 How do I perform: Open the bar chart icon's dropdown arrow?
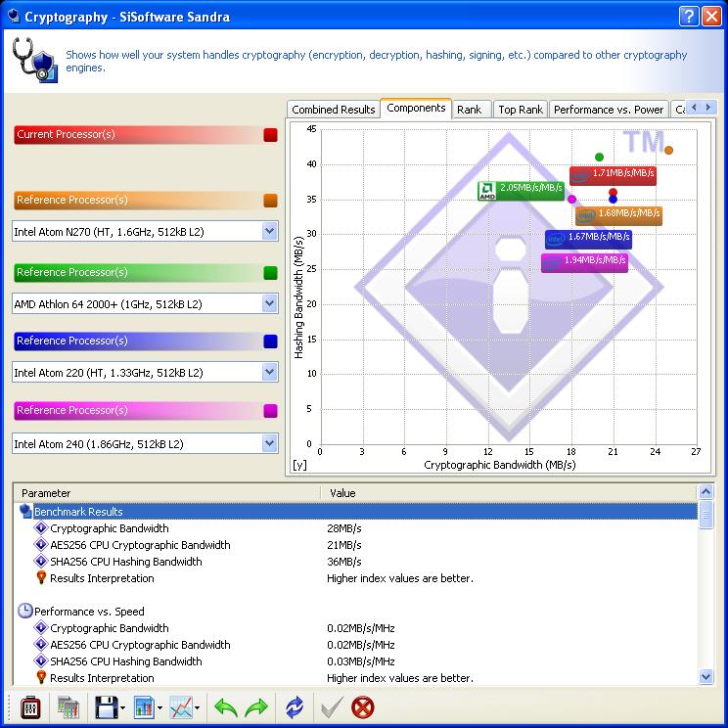[159, 708]
